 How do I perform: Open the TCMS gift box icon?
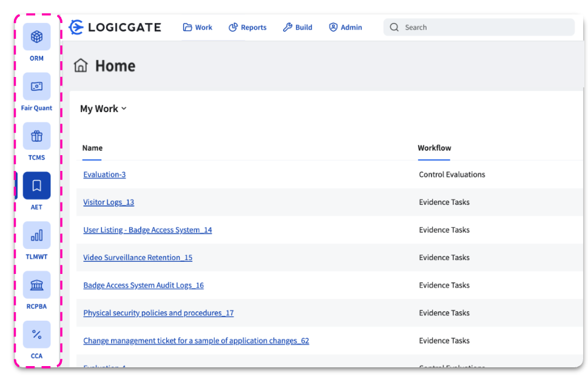(x=36, y=136)
